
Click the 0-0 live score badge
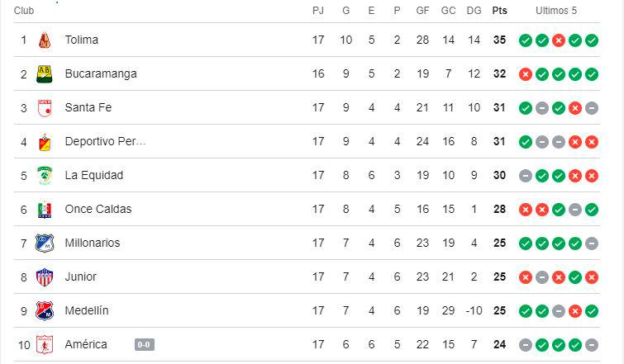click(x=144, y=345)
